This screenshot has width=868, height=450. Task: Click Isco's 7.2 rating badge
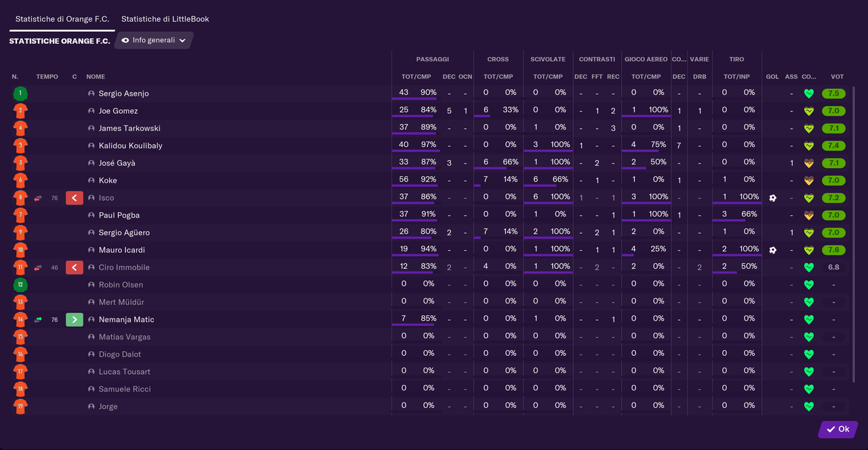(833, 198)
